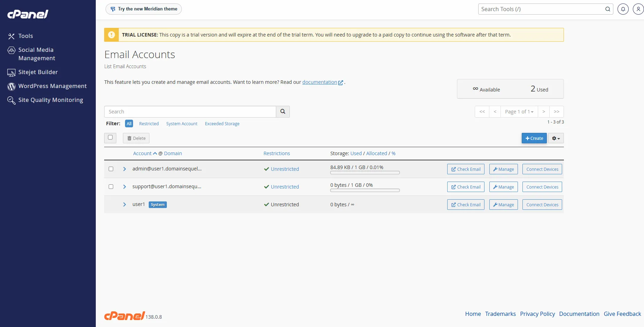
Task: Focus the email accounts Search field
Action: tap(190, 112)
